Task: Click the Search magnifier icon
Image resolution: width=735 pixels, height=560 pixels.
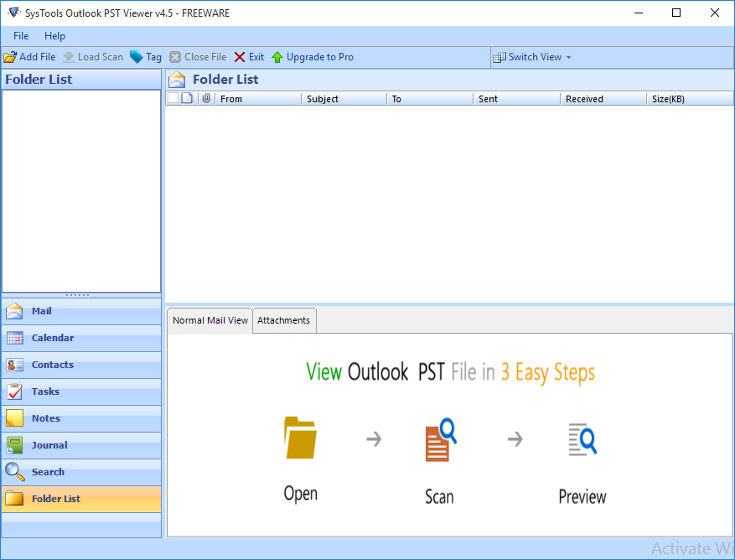Action: point(14,472)
